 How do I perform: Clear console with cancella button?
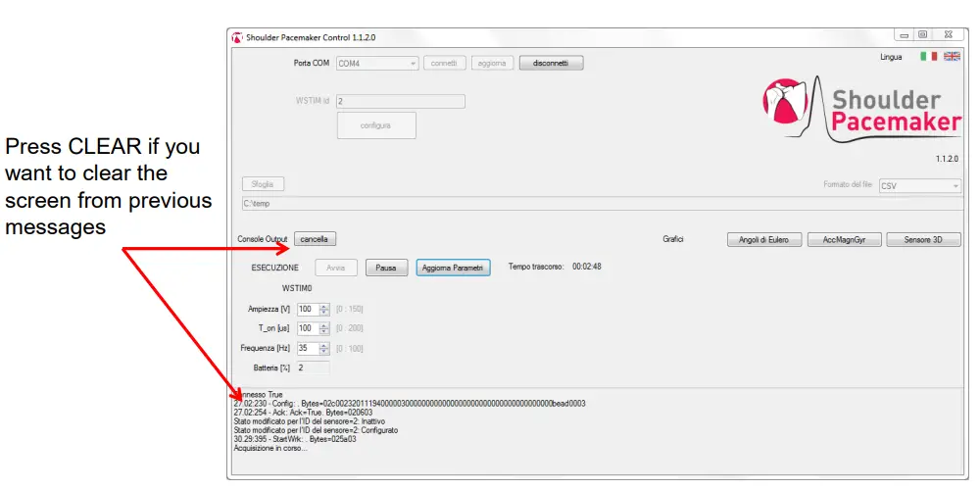pyautogui.click(x=315, y=239)
